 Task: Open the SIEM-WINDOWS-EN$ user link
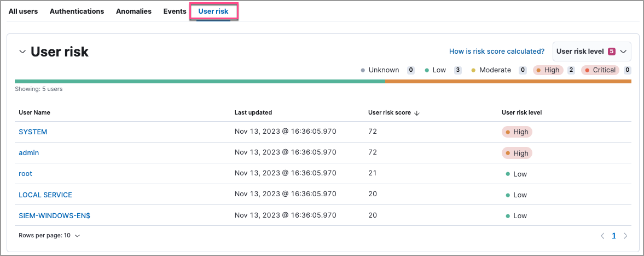(x=54, y=215)
